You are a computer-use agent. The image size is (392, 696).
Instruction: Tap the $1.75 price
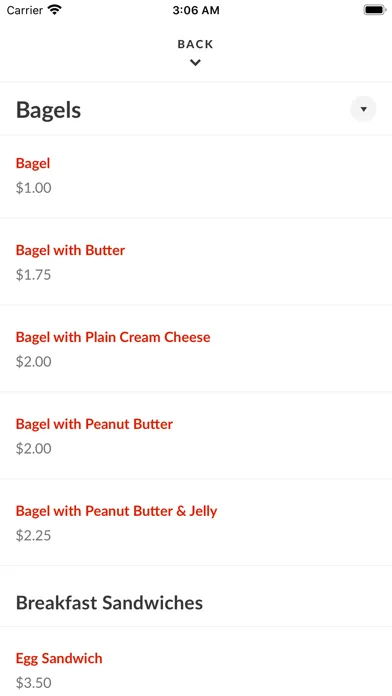[34, 275]
